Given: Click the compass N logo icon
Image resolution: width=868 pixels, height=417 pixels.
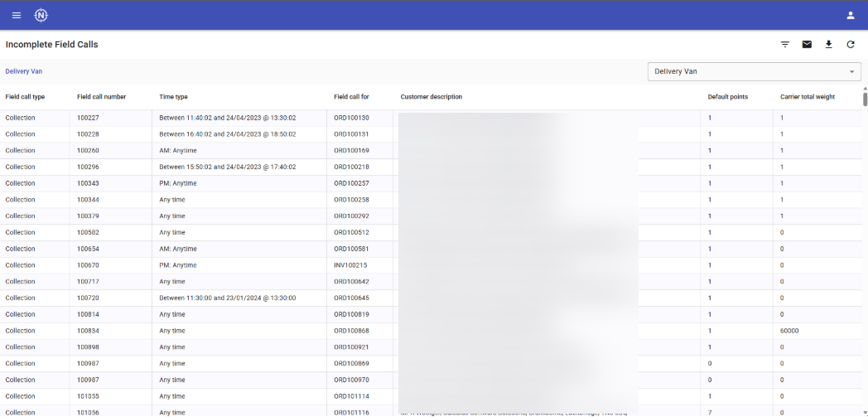Looking at the screenshot, I should (x=41, y=15).
